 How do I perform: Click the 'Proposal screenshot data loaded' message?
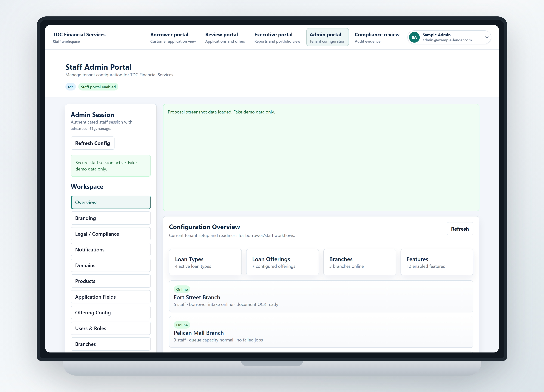(221, 112)
